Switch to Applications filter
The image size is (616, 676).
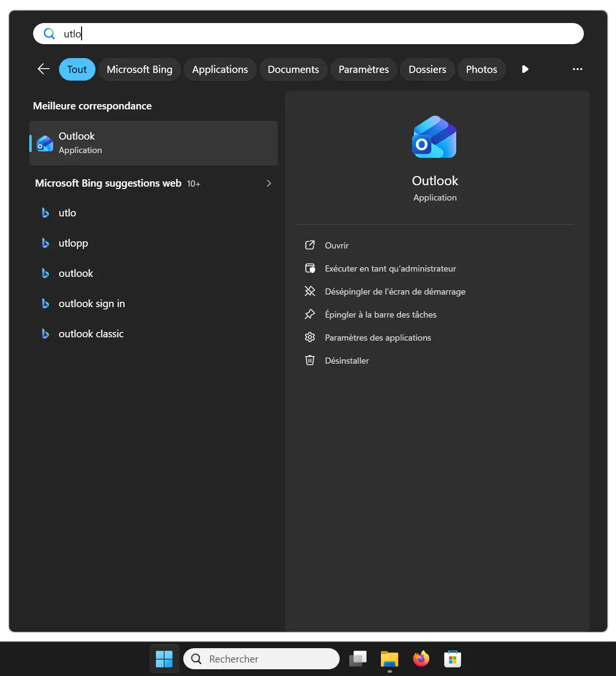(220, 70)
